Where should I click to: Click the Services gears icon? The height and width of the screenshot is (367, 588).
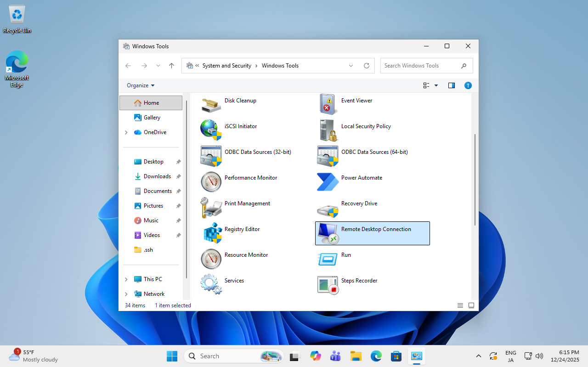click(x=211, y=284)
